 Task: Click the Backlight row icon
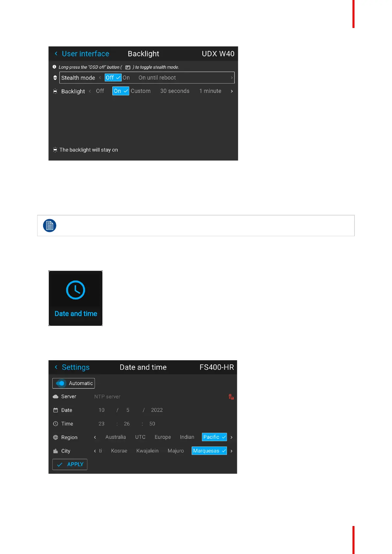55,91
